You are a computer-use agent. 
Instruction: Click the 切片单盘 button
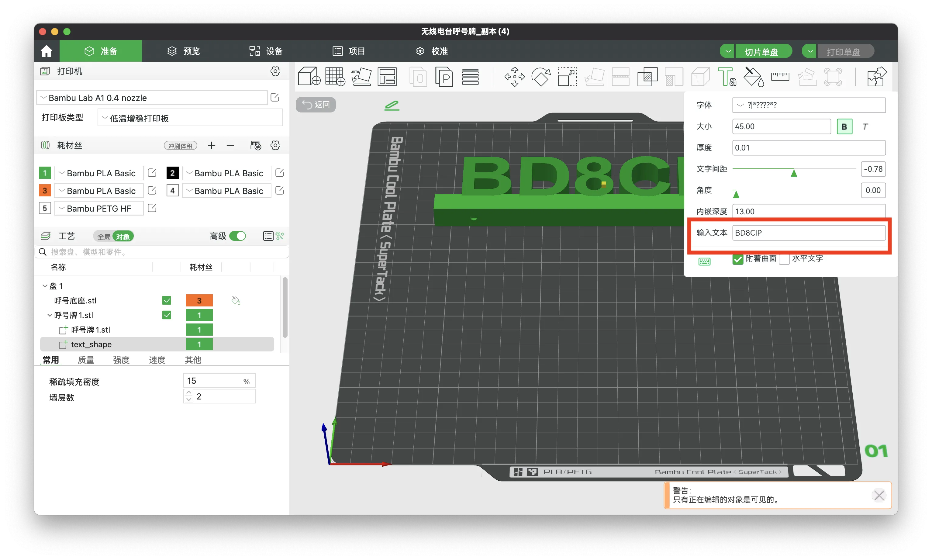pyautogui.click(x=763, y=51)
